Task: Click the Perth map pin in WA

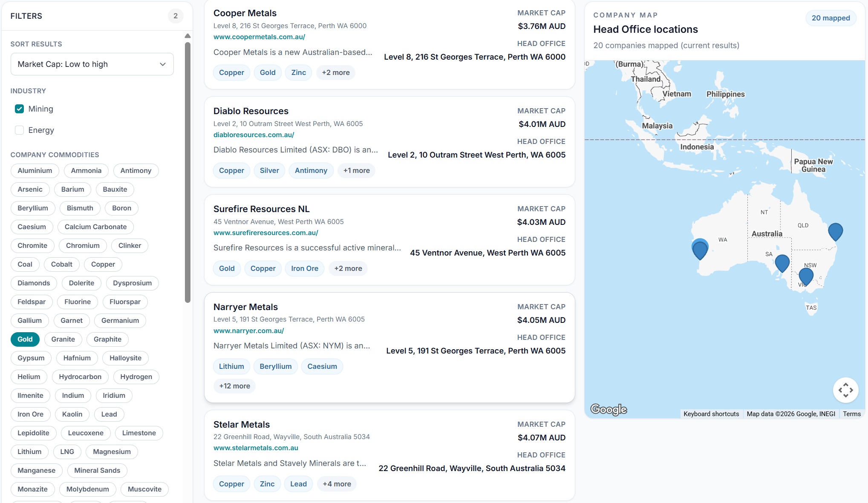Action: click(700, 249)
